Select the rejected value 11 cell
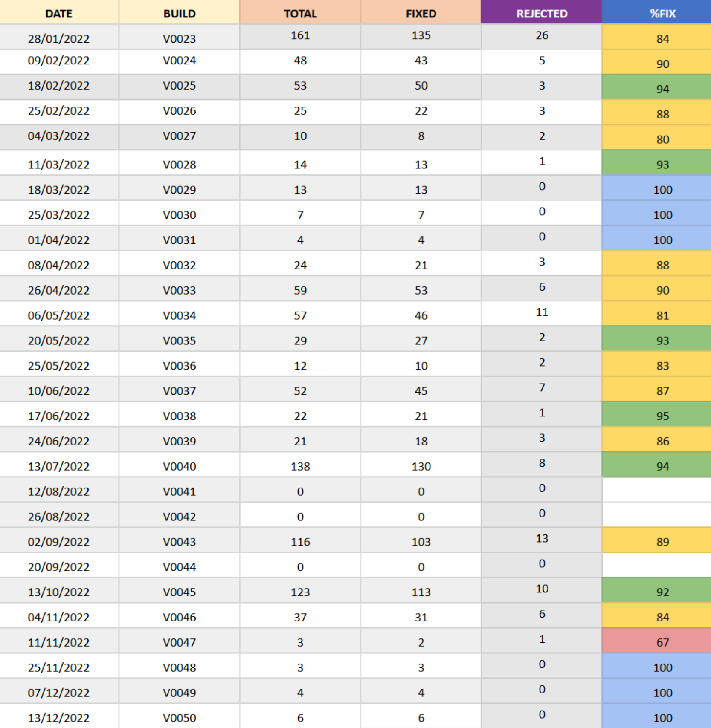711x728 pixels. pos(542,312)
